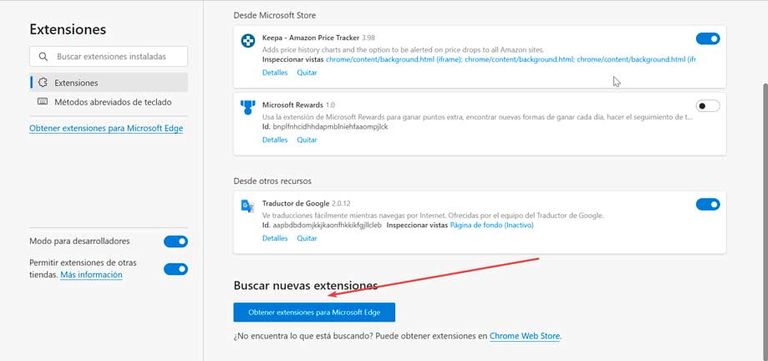Image resolution: width=768 pixels, height=361 pixels.
Task: Open Página de fondo (Inactivo) link
Action: [x=492, y=225]
